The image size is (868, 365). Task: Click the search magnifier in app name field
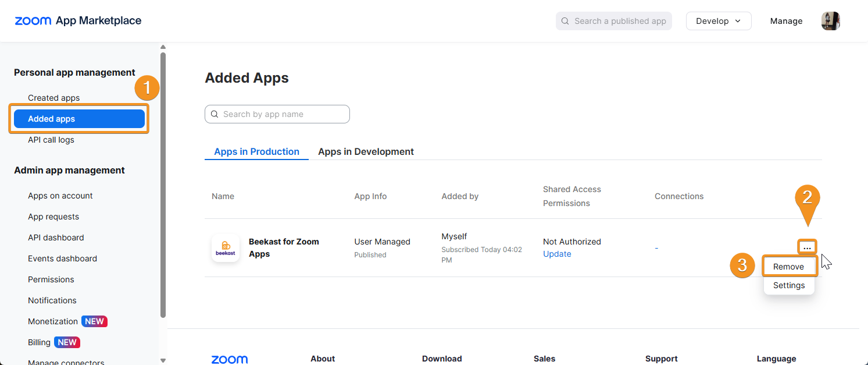tap(215, 114)
